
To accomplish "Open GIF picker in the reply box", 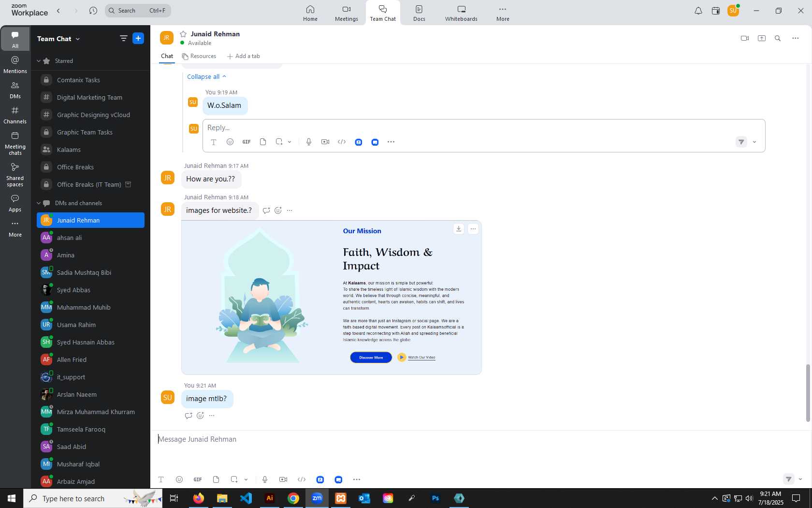I will point(246,142).
